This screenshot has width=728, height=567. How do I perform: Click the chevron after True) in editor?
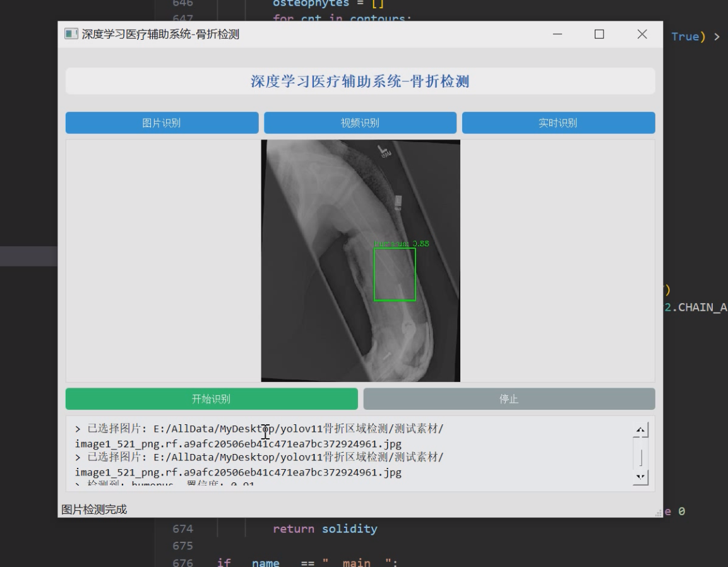click(x=717, y=37)
